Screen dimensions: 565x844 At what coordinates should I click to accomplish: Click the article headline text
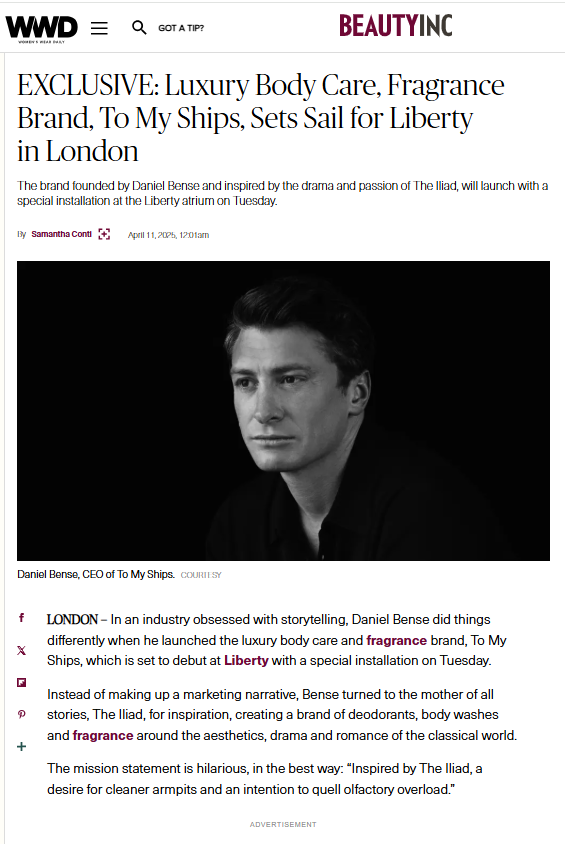[x=260, y=118]
